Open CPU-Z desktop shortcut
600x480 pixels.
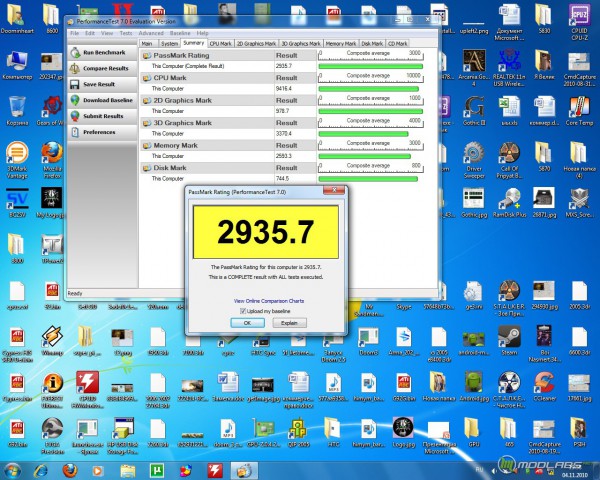coord(579,22)
